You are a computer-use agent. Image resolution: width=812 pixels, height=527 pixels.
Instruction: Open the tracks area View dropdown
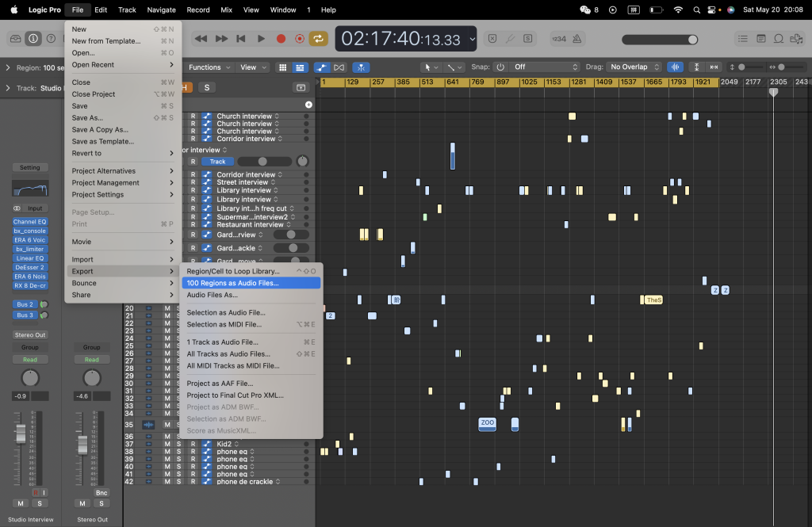[253, 67]
